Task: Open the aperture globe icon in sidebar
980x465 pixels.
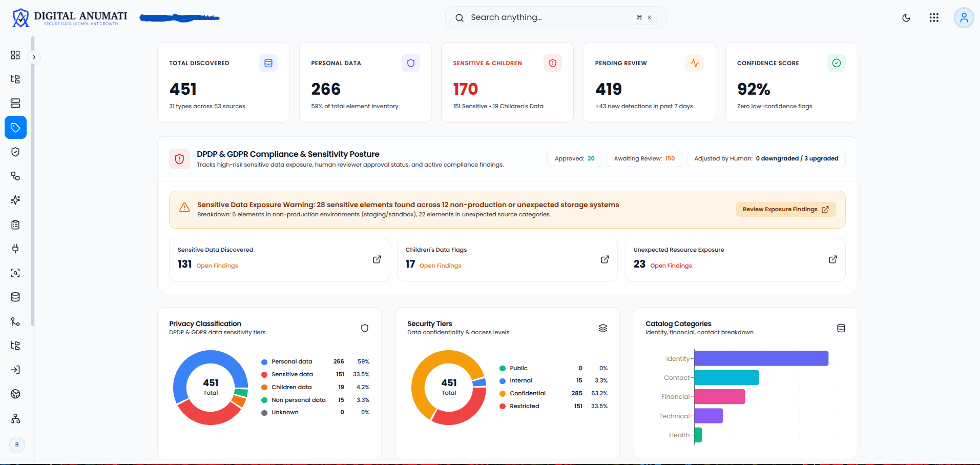Action: pos(15,394)
